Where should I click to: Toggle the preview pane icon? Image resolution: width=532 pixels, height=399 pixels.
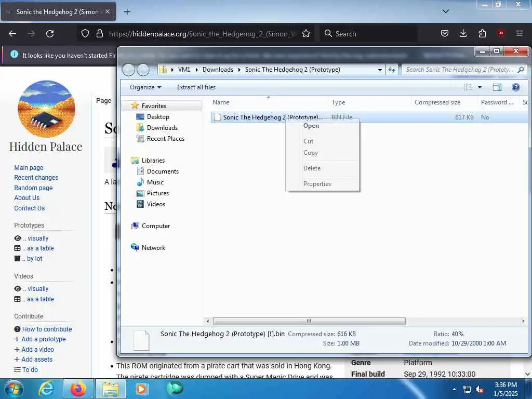click(x=497, y=87)
